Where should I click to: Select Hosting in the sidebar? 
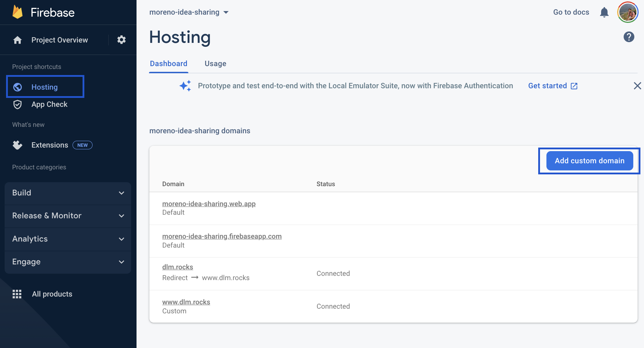pos(45,86)
